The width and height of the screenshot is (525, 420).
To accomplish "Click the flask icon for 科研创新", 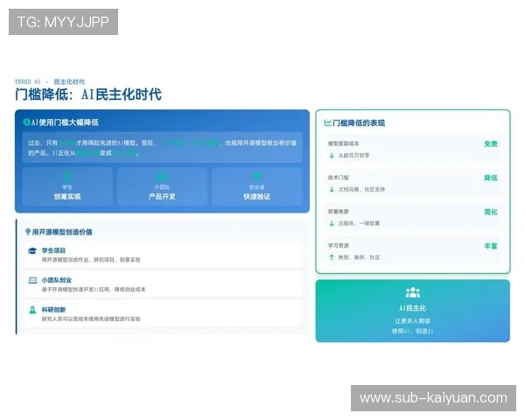I will click(32, 310).
